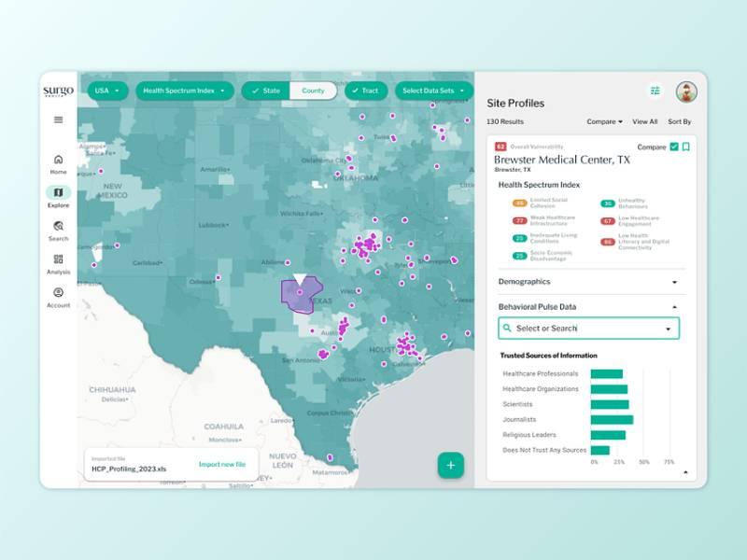Bookmark Brewster Medical Center profile
747x560 pixels.
[x=686, y=147]
